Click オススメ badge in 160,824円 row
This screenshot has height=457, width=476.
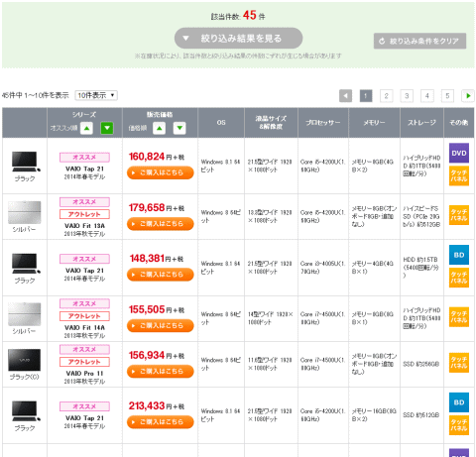click(84, 158)
